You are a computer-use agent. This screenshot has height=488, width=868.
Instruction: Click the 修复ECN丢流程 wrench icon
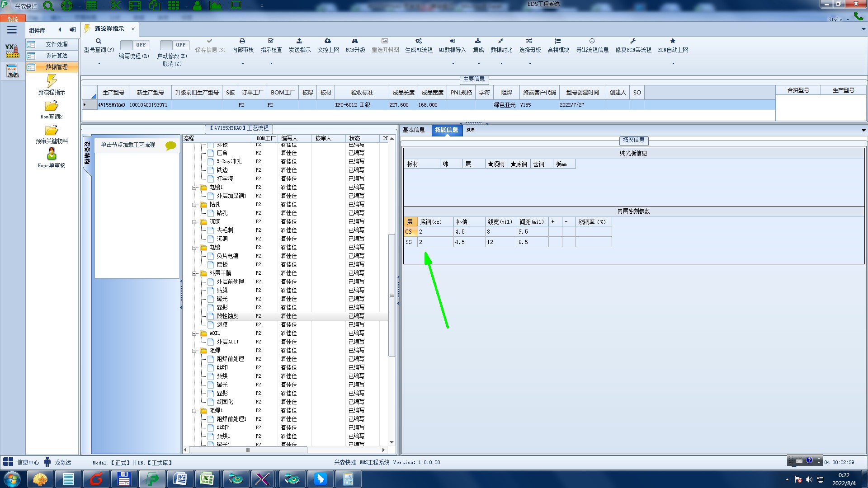pyautogui.click(x=633, y=41)
